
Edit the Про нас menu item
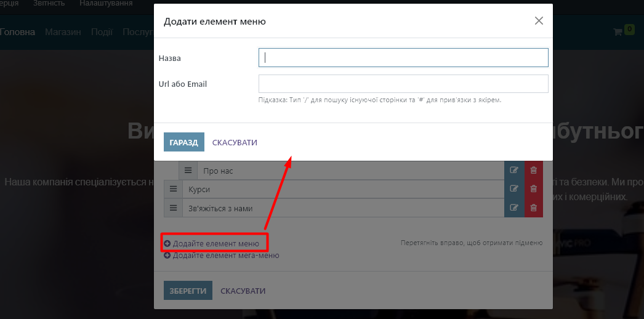click(514, 171)
